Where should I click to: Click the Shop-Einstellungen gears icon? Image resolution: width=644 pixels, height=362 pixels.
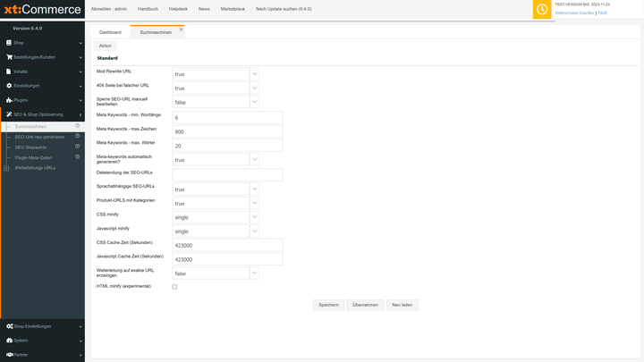(x=10, y=326)
